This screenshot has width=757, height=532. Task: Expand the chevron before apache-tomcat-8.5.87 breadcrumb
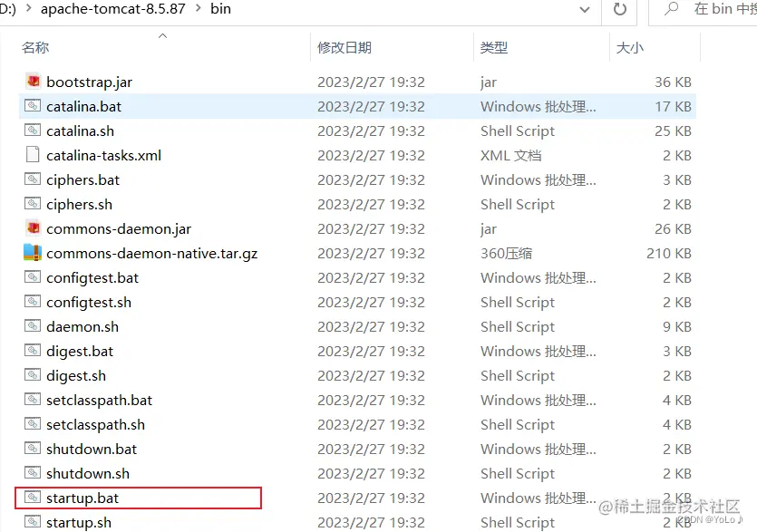coord(28,9)
